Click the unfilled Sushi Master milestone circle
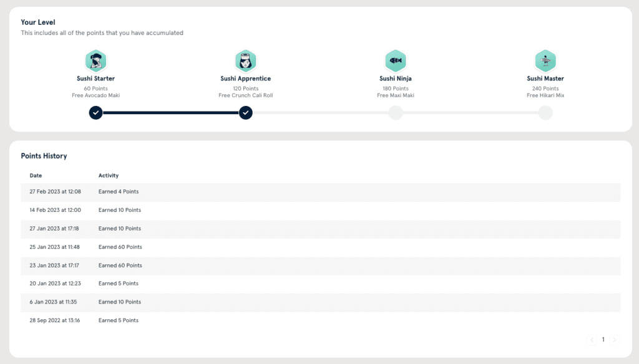The image size is (639, 364). [545, 113]
